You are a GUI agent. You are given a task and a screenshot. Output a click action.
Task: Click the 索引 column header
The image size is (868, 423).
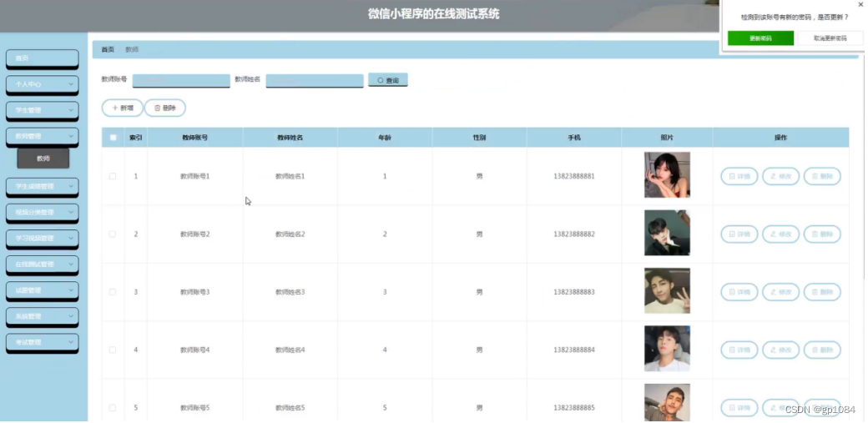point(135,138)
